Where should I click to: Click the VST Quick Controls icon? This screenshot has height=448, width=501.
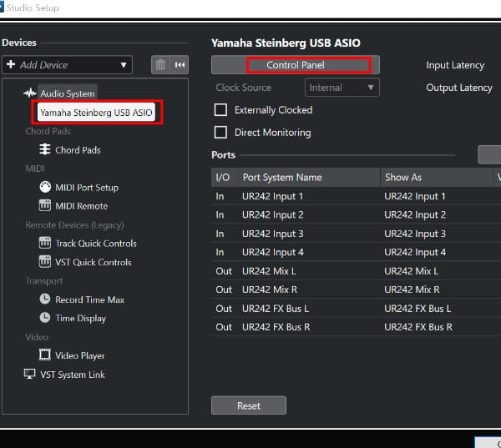coord(45,262)
